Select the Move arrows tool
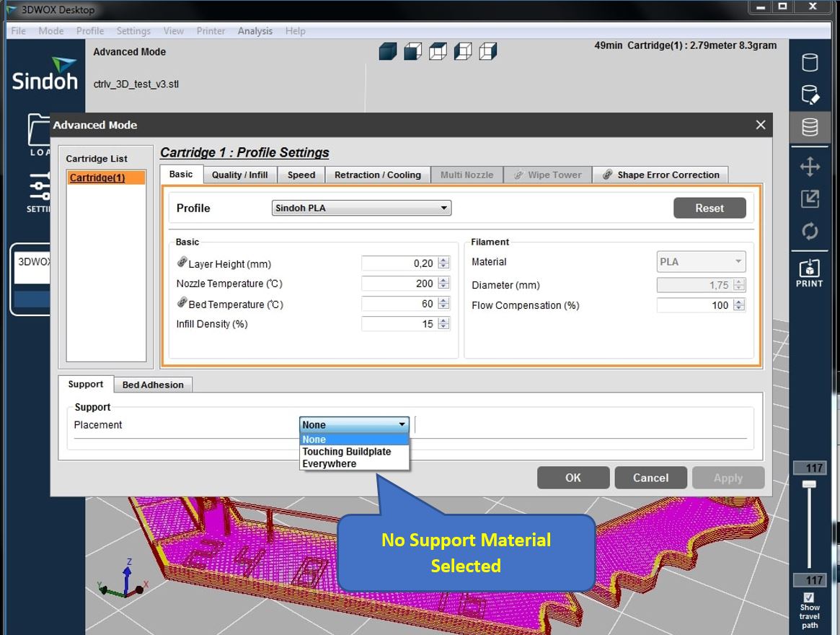The image size is (840, 635). (x=810, y=167)
